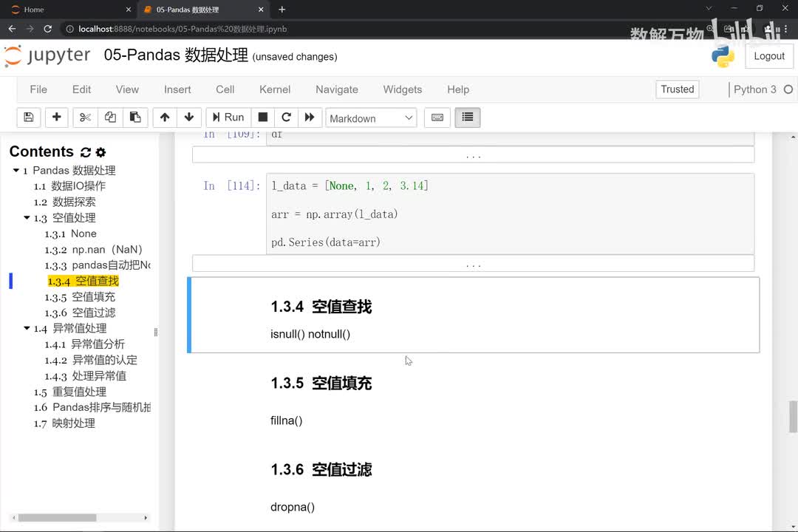This screenshot has height=532, width=798.
Task: Click the Trusted notebook button
Action: 678,89
